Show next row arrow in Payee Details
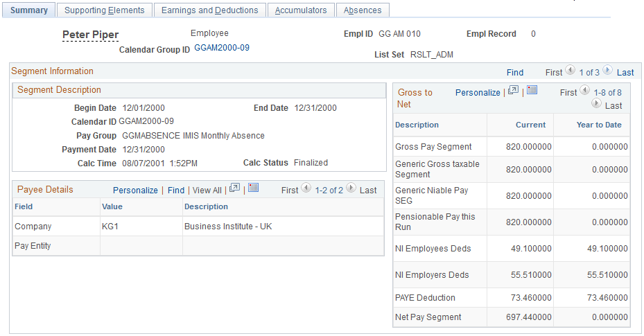Screen dimensions: 644x336 (351, 188)
